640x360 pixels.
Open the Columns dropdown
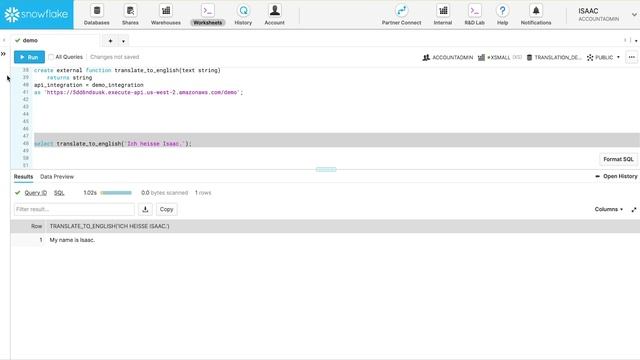click(x=609, y=209)
